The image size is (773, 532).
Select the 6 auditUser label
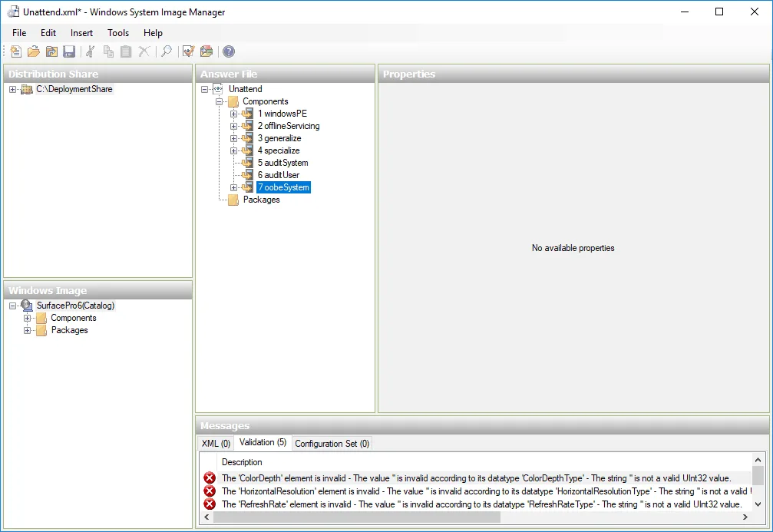[x=279, y=175]
